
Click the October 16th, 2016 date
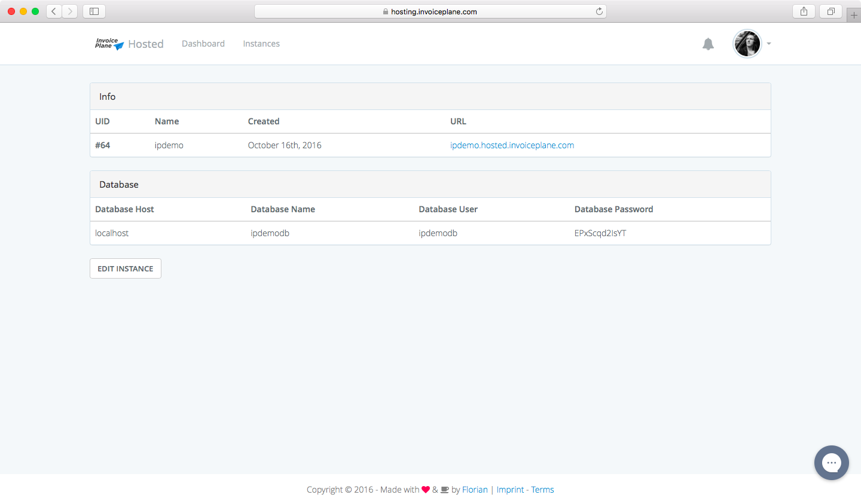(x=285, y=145)
